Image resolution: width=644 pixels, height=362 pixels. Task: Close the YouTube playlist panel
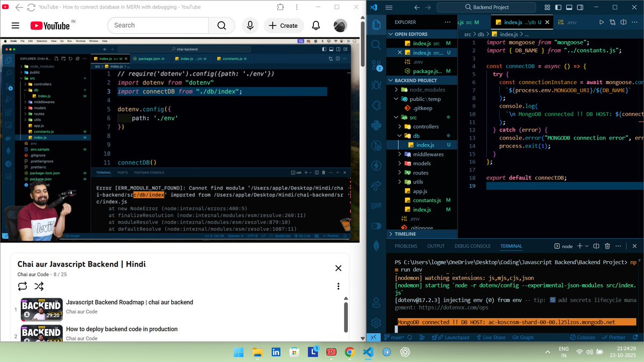tap(338, 268)
